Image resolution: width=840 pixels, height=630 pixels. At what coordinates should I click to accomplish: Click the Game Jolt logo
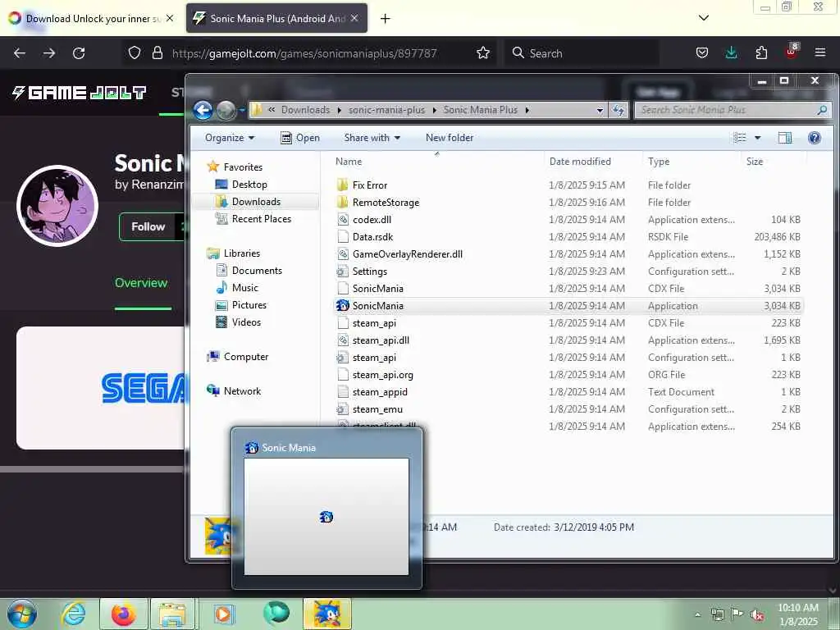(x=80, y=93)
